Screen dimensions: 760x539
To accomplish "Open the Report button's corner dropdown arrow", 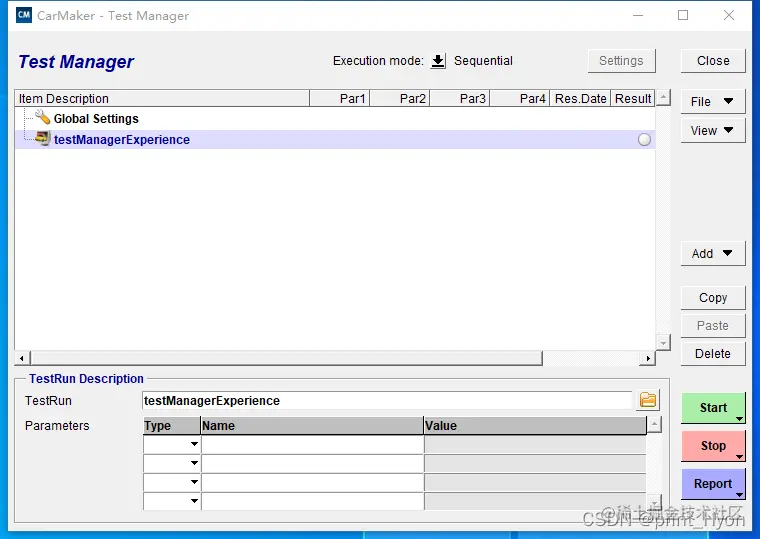I will (x=739, y=494).
